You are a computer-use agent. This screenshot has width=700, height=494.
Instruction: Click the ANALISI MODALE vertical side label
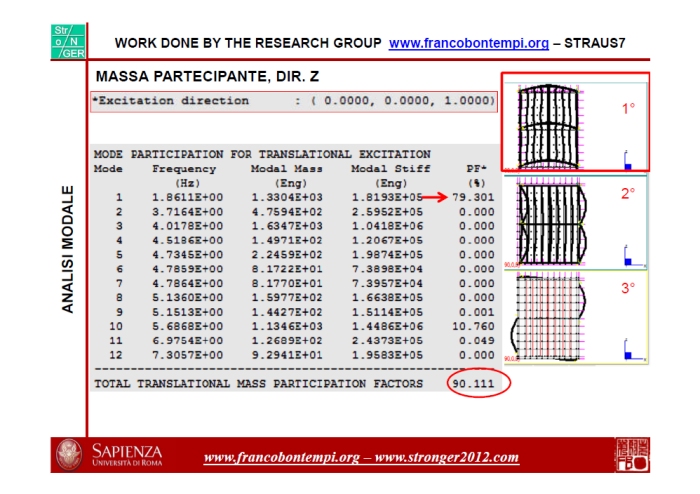68,249
